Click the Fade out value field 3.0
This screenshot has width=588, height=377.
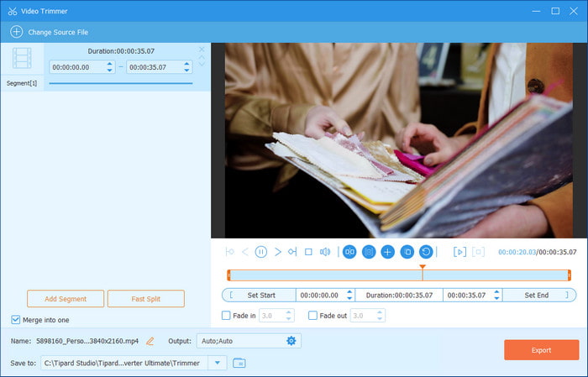pos(368,316)
